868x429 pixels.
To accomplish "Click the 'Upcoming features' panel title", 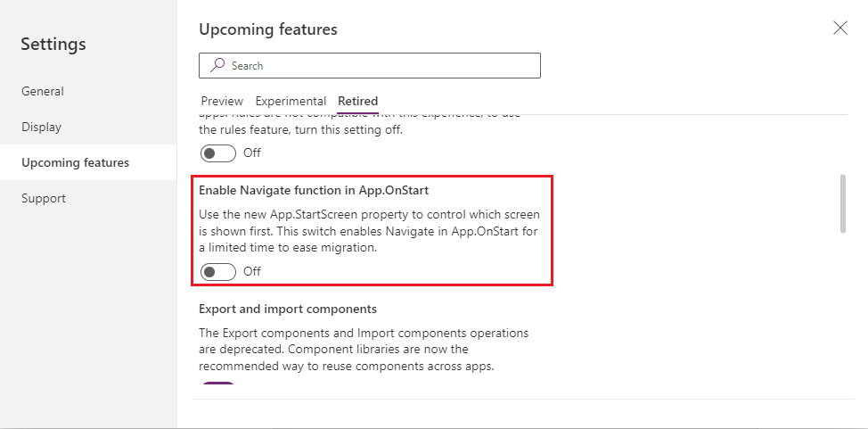I will point(268,29).
